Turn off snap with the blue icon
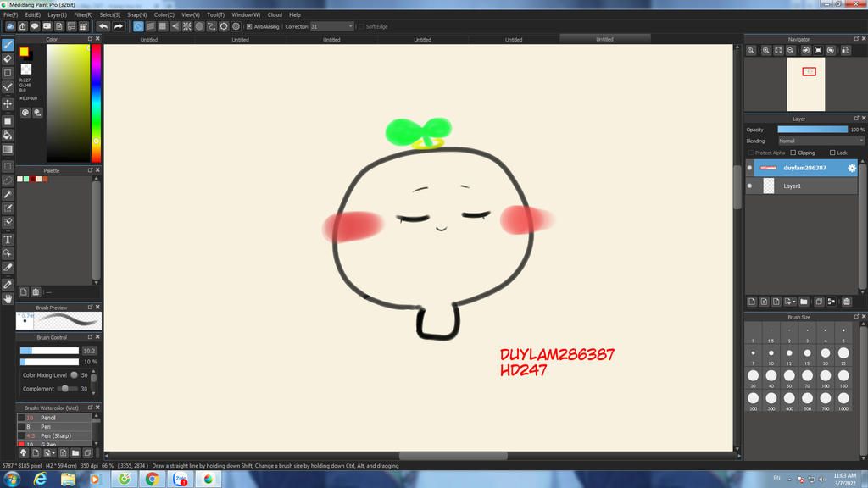The width and height of the screenshot is (868, 488). [x=138, y=26]
